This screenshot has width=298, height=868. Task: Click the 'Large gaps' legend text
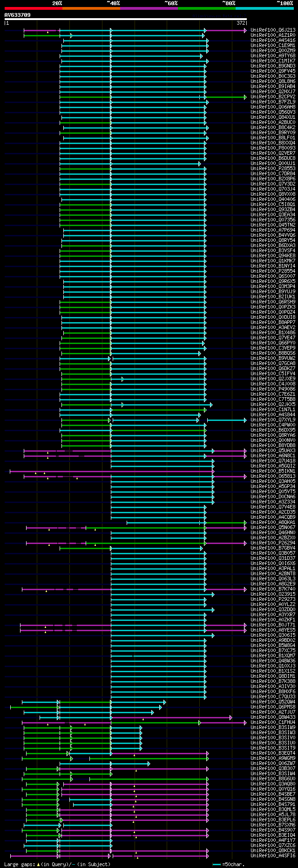pyautogui.click(x=20, y=864)
